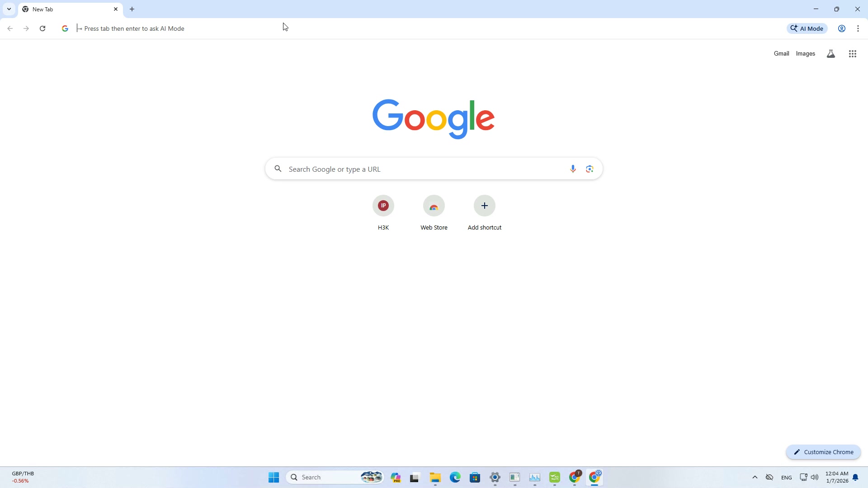This screenshot has height=488, width=868.
Task: Click the voice search microphone icon
Action: tap(573, 169)
